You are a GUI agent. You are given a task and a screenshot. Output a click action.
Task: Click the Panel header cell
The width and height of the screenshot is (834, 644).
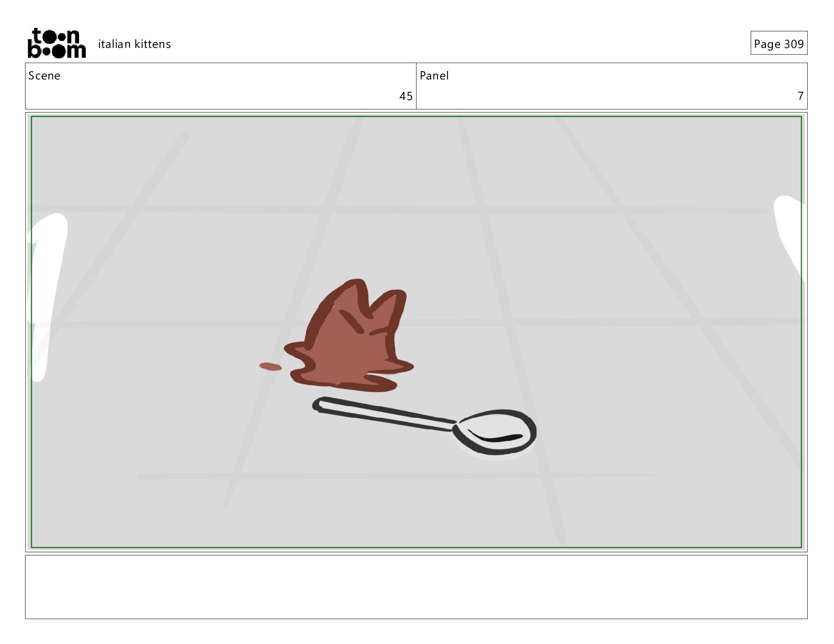click(x=612, y=86)
